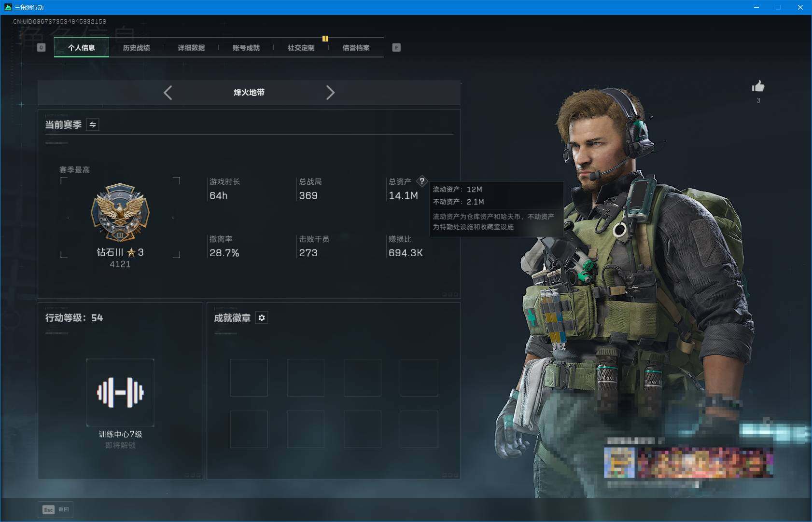Click the E key next-tab icon
The width and height of the screenshot is (812, 522).
tap(396, 47)
